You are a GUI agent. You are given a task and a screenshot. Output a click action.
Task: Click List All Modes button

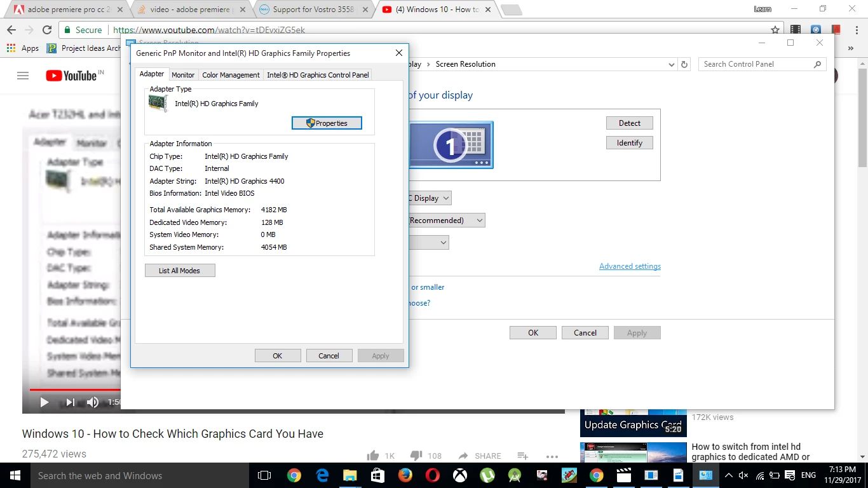point(180,271)
